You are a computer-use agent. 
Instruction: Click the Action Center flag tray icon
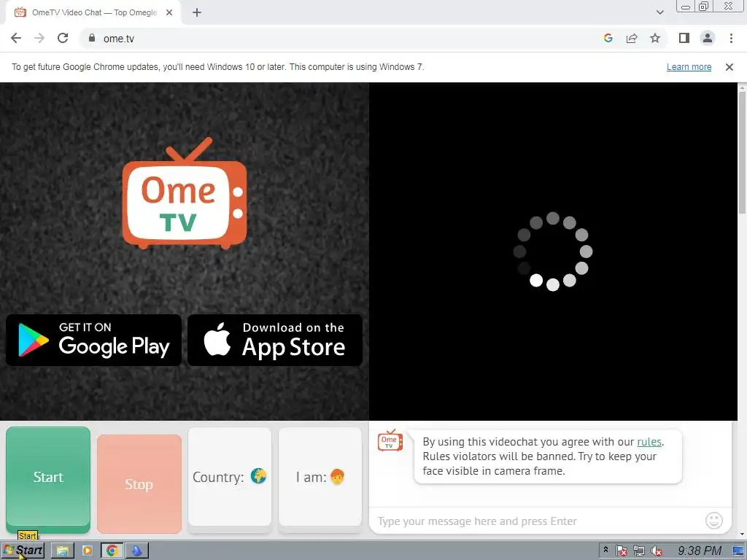(x=622, y=551)
